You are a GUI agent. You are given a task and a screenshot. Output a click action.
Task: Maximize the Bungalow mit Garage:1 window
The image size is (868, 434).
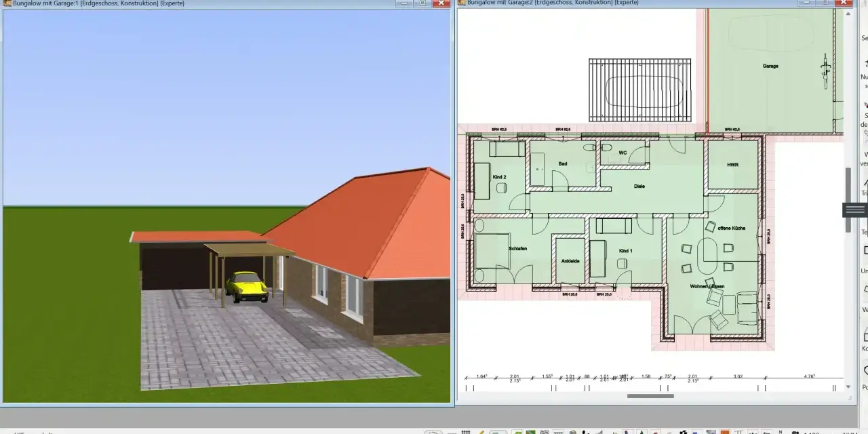pos(422,3)
